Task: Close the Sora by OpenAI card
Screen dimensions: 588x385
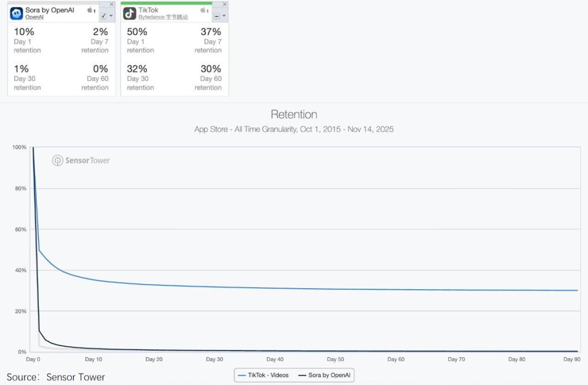Action: tap(112, 4)
